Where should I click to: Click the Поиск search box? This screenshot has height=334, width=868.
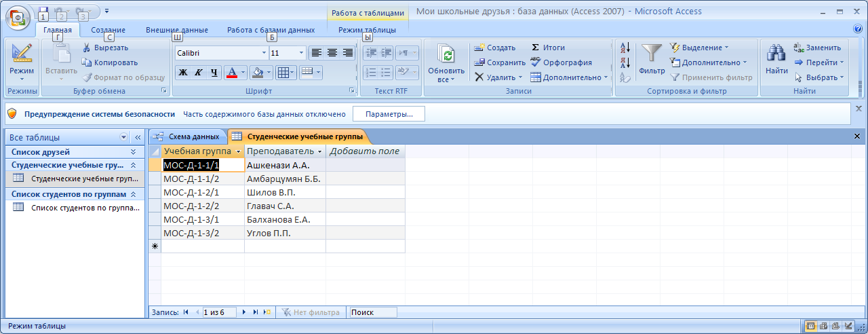tap(373, 312)
